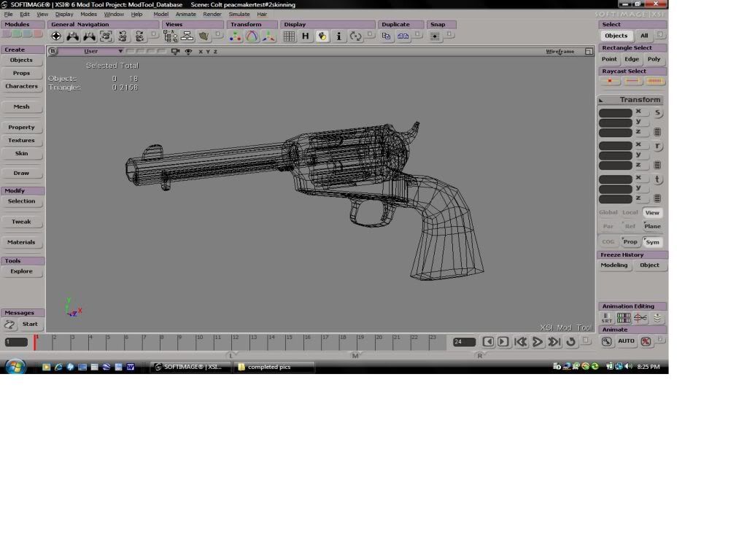Image resolution: width=747 pixels, height=560 pixels.
Task: Open the Simulate menu
Action: (x=239, y=15)
